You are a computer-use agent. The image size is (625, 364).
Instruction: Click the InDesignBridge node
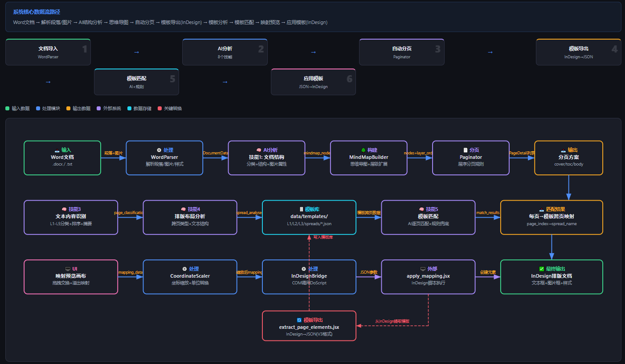(309, 277)
